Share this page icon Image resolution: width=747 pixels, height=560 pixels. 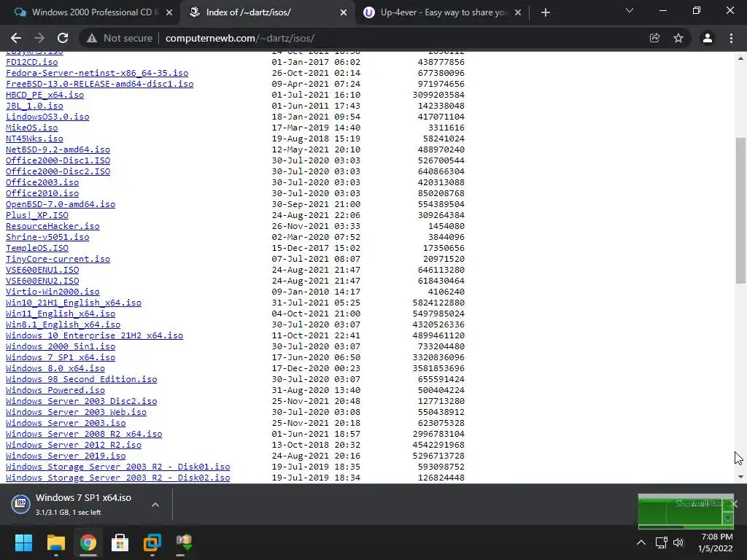tap(654, 38)
